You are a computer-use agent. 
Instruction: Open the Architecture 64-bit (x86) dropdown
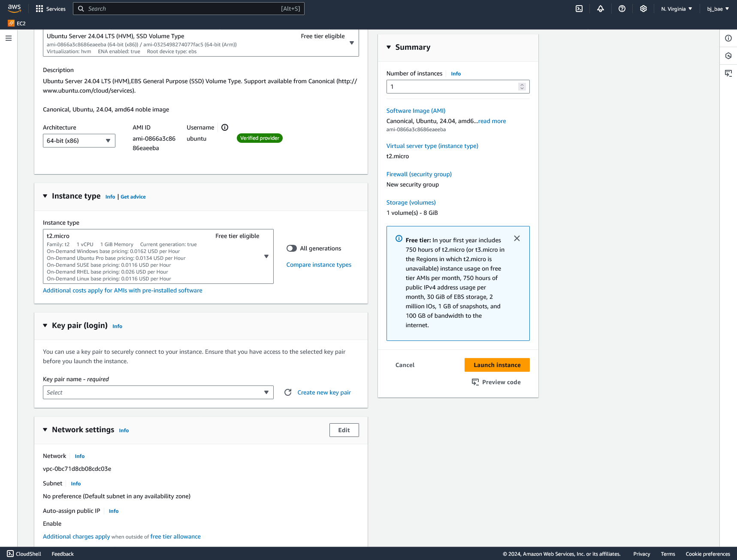[x=79, y=141]
